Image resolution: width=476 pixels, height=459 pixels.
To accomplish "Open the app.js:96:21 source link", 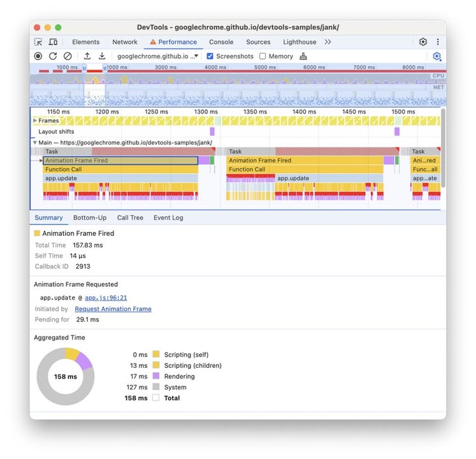I will coord(106,298).
